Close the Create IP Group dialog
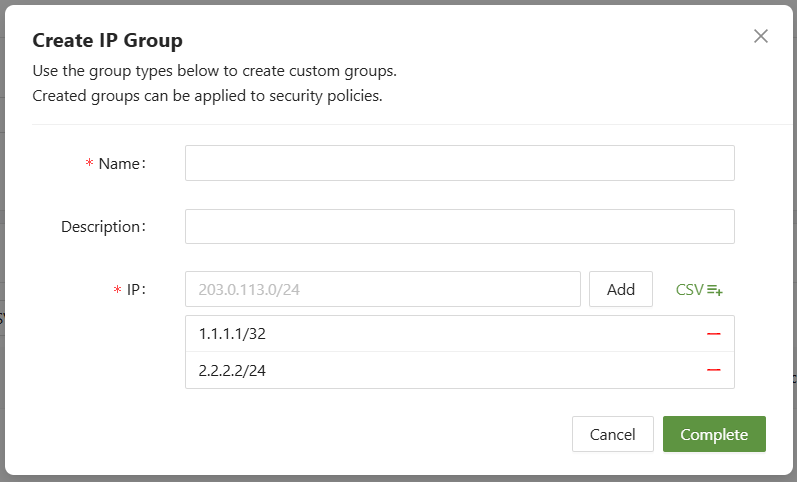Screen dimensions: 797x482 coord(761,37)
